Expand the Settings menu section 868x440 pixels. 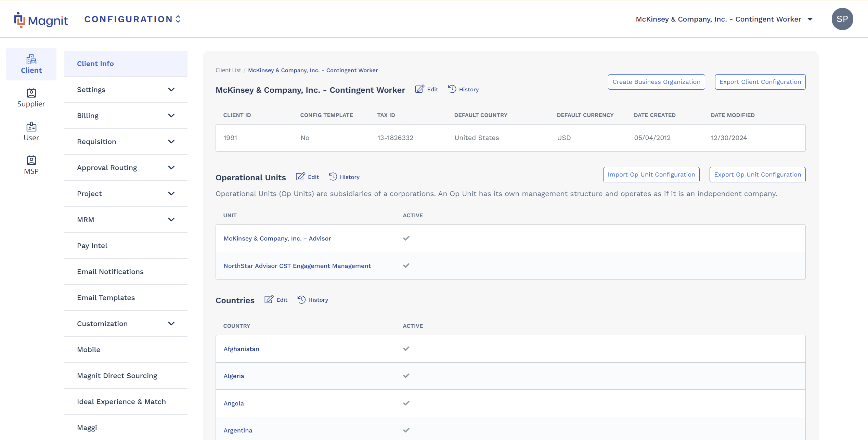coord(171,90)
